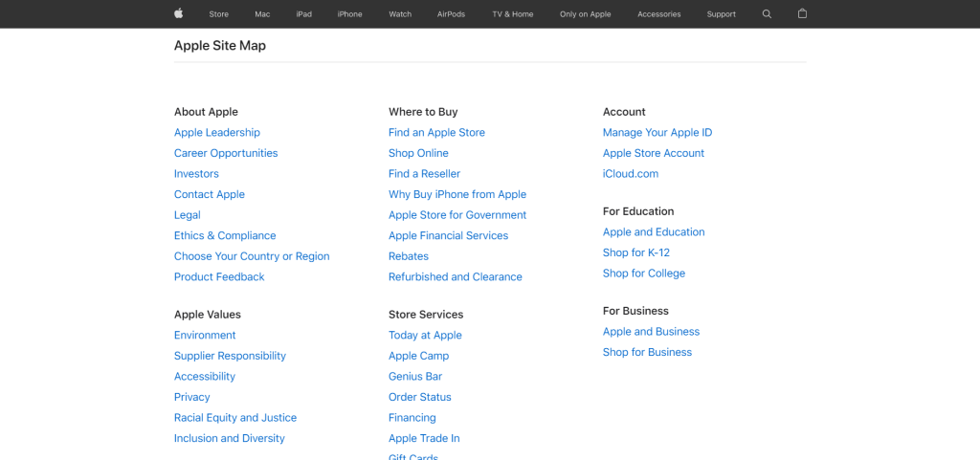The image size is (980, 460).
Task: Visit Apple Store for Government
Action: click(x=457, y=215)
